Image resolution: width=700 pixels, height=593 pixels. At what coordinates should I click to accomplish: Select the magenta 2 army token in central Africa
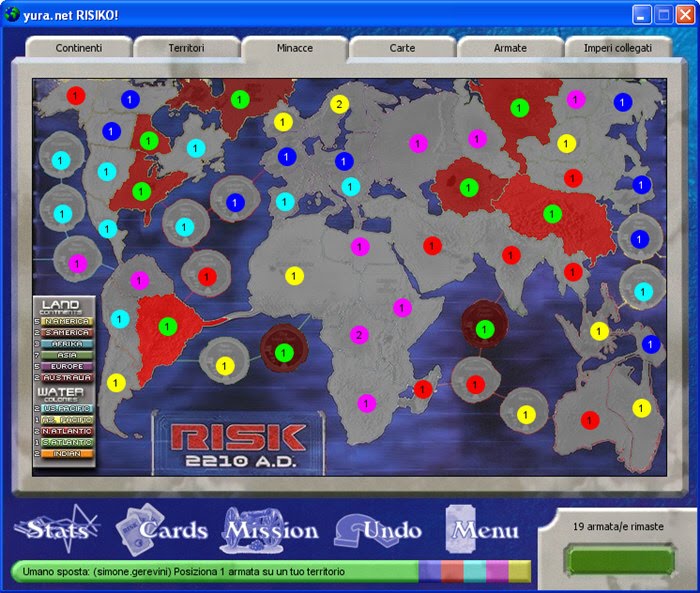(x=359, y=335)
